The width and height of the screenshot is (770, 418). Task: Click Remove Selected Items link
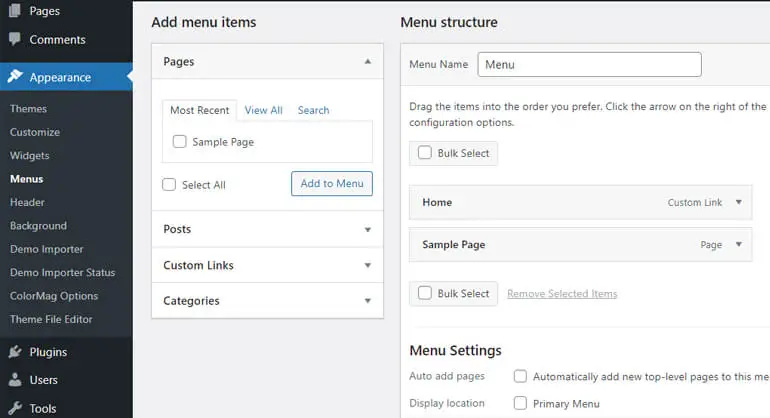[x=562, y=293]
